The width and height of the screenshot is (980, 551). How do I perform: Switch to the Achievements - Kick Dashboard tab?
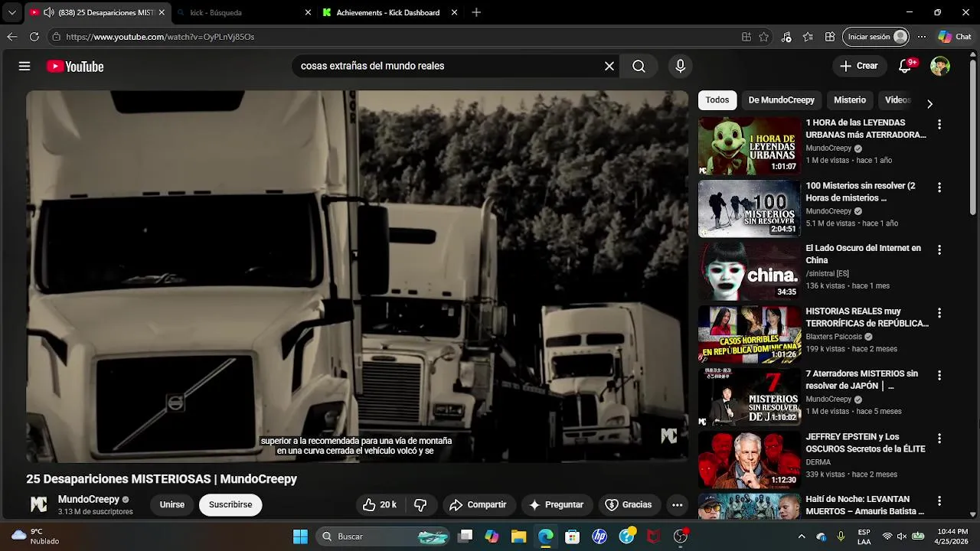click(388, 12)
